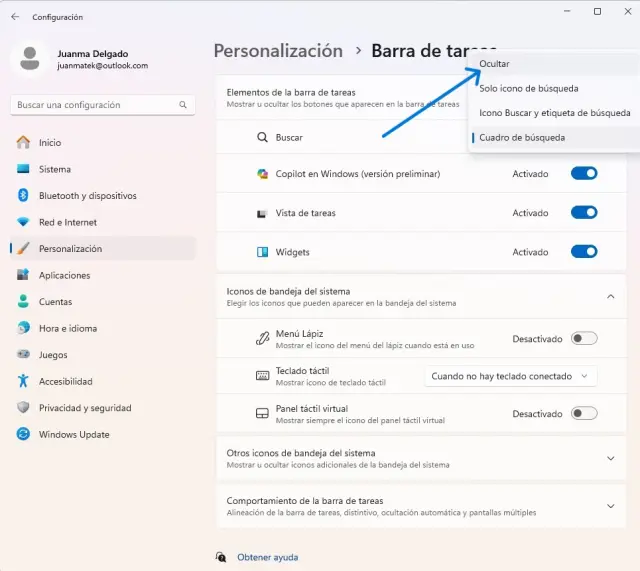This screenshot has width=640, height=571.
Task: Open Privacidad y seguridad section
Action: pos(84,408)
